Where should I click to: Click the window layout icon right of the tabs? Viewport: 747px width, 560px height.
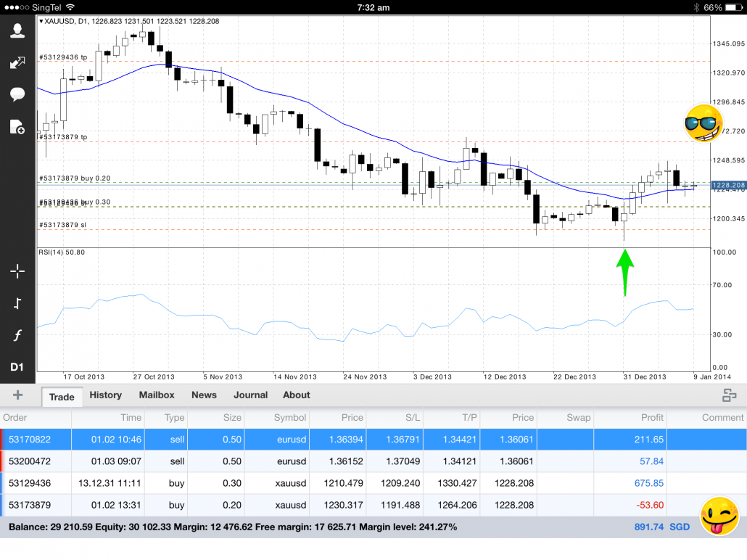[x=729, y=395]
